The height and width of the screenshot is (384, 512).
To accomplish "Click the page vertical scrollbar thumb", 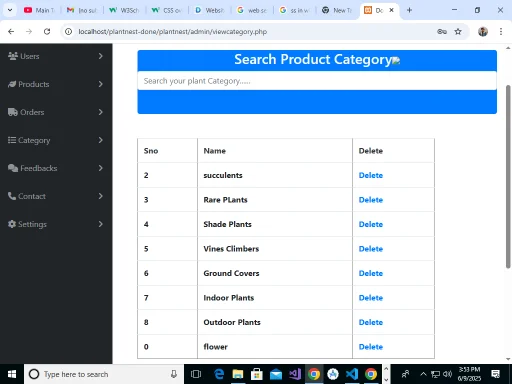I will 508,177.
